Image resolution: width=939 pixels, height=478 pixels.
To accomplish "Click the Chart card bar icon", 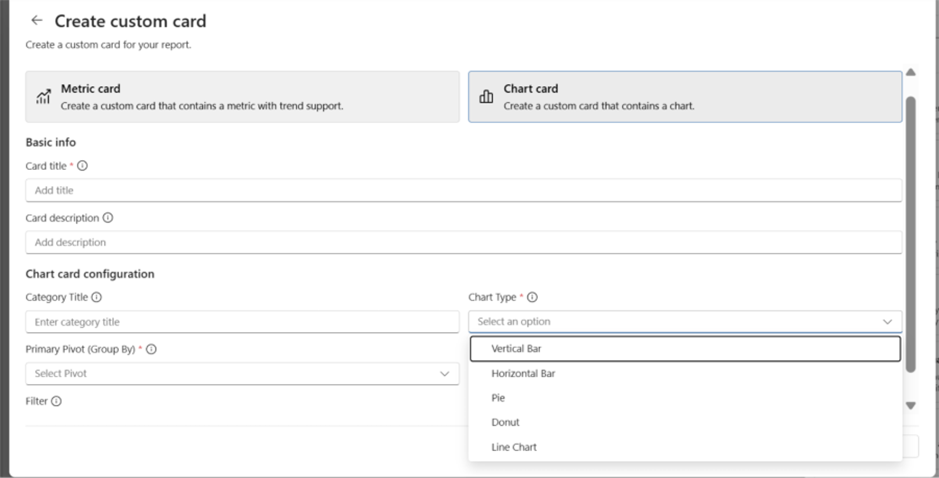I will click(487, 97).
